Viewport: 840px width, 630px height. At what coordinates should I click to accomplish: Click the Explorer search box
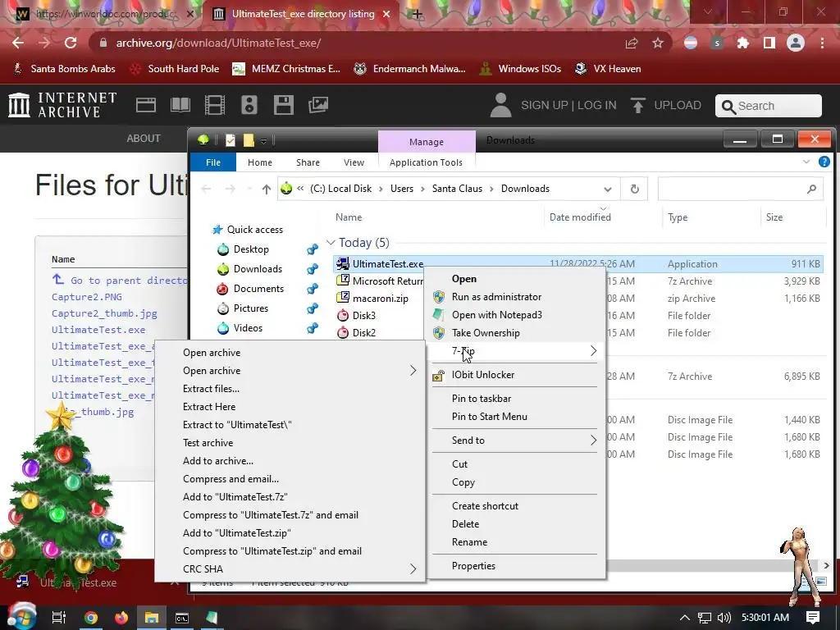click(x=741, y=189)
